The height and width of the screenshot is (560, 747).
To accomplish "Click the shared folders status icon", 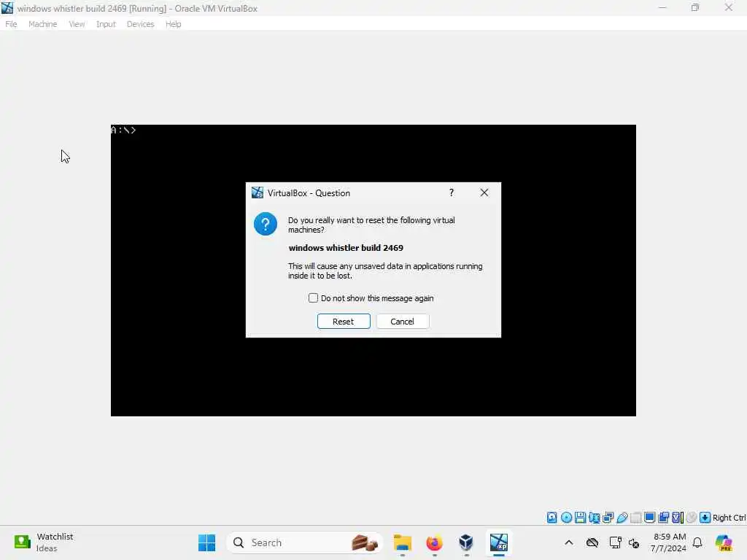I will tap(635, 518).
